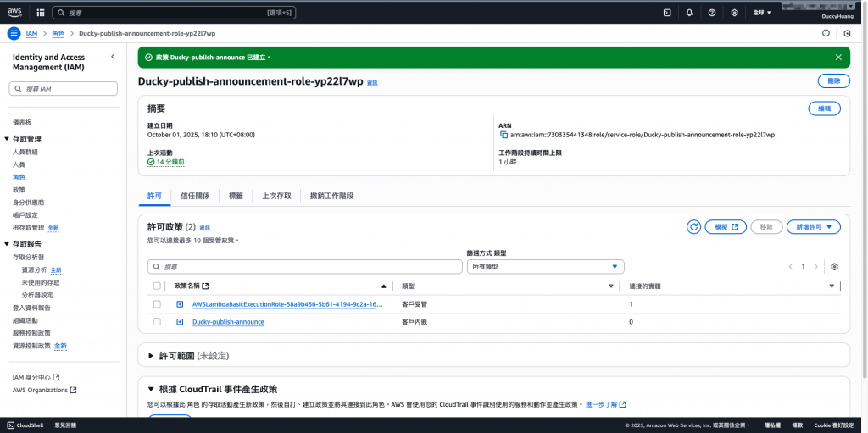Image resolution: width=868 pixels, height=433 pixels.
Task: Toggle the hamburger navigation menu
Action: coord(14,33)
